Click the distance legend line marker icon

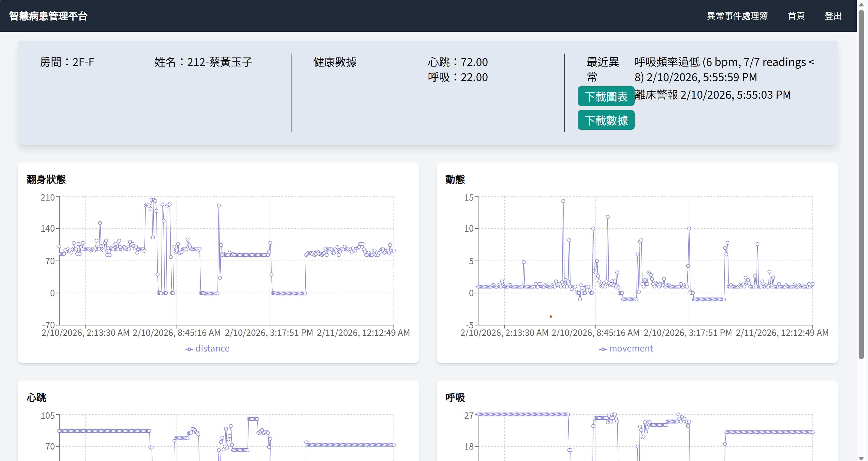click(x=189, y=349)
